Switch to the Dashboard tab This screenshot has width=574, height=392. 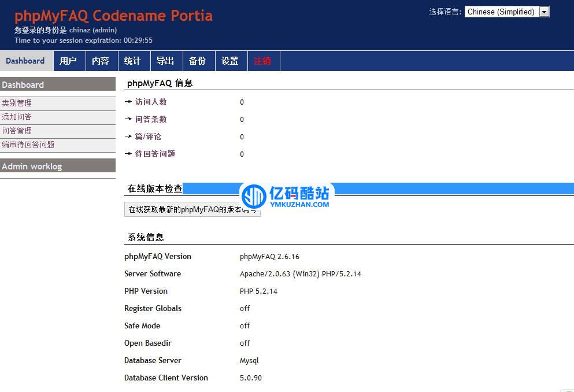(25, 61)
